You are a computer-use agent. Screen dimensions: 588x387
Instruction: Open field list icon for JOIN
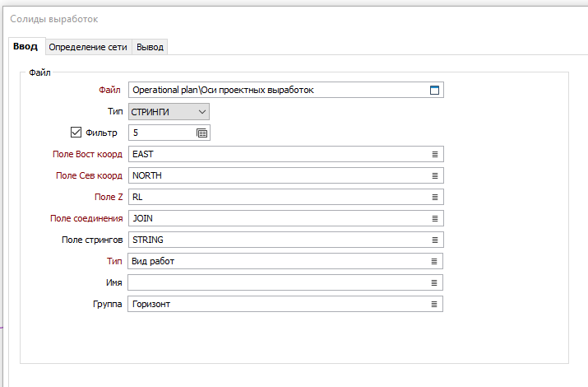pyautogui.click(x=434, y=218)
